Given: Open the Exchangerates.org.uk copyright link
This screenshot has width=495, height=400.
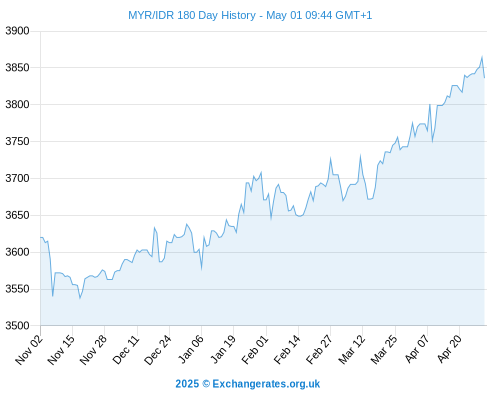Looking at the screenshot, I should 247,384.
